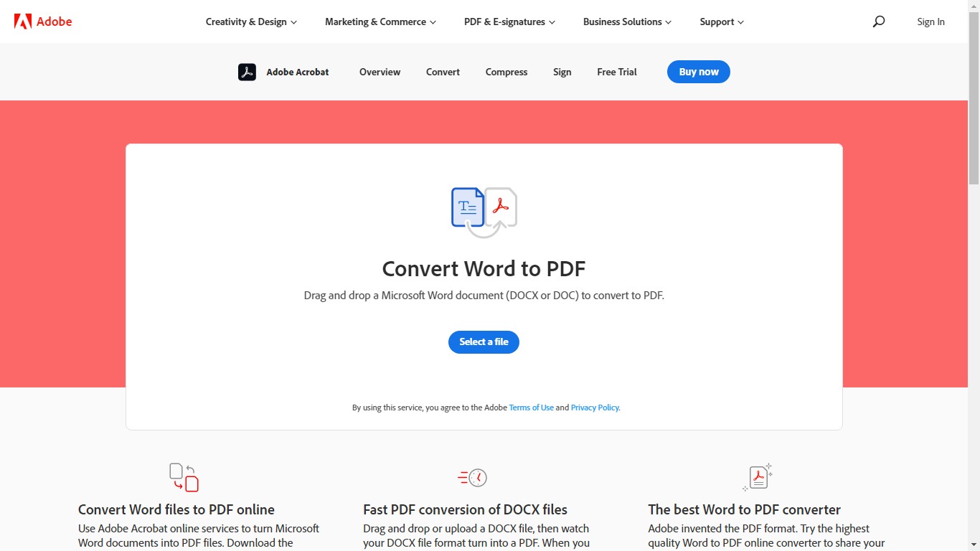The height and width of the screenshot is (551, 980).
Task: Expand the Marketing & Commerce menu
Action: point(380,22)
